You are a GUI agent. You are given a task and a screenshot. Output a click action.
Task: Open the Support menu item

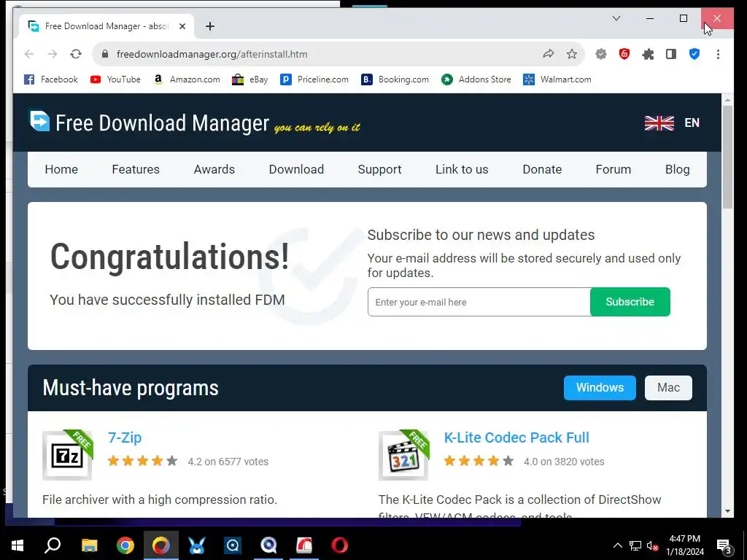pos(379,169)
